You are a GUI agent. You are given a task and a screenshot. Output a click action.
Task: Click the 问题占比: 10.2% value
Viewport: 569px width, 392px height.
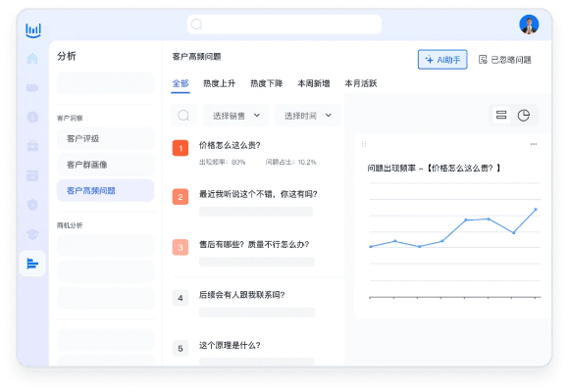point(290,162)
